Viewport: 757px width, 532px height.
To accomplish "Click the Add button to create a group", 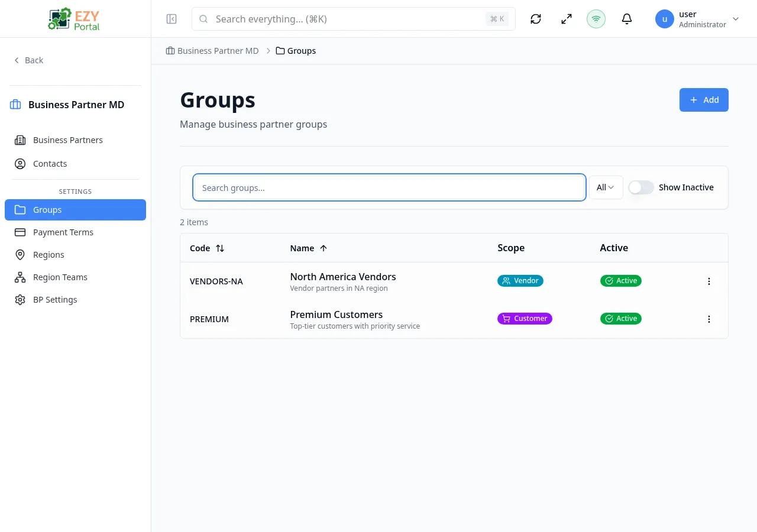I will tap(704, 99).
